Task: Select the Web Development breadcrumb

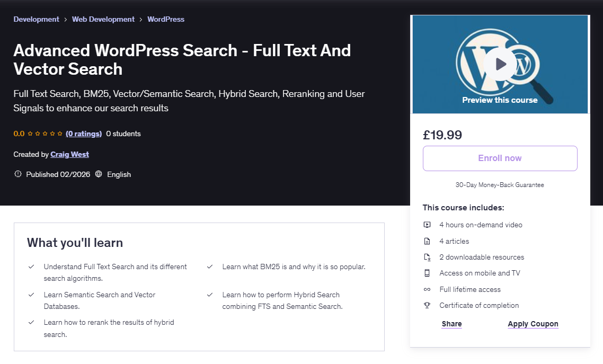Action: 103,19
